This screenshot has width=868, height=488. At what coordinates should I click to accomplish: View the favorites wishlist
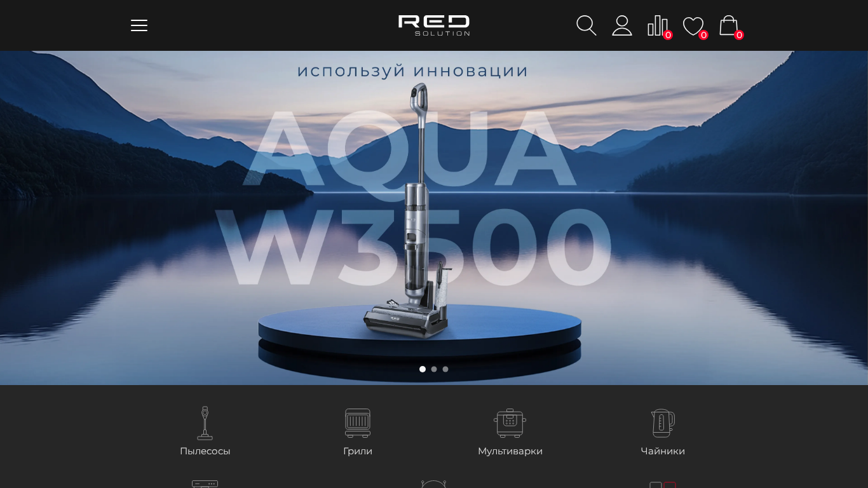[694, 26]
